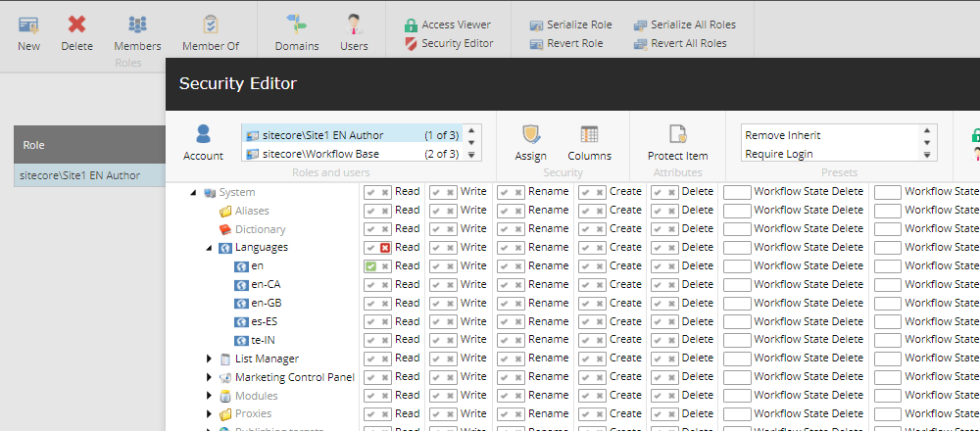980x431 pixels.
Task: Toggle Read allow for the en row
Action: pyautogui.click(x=370, y=266)
